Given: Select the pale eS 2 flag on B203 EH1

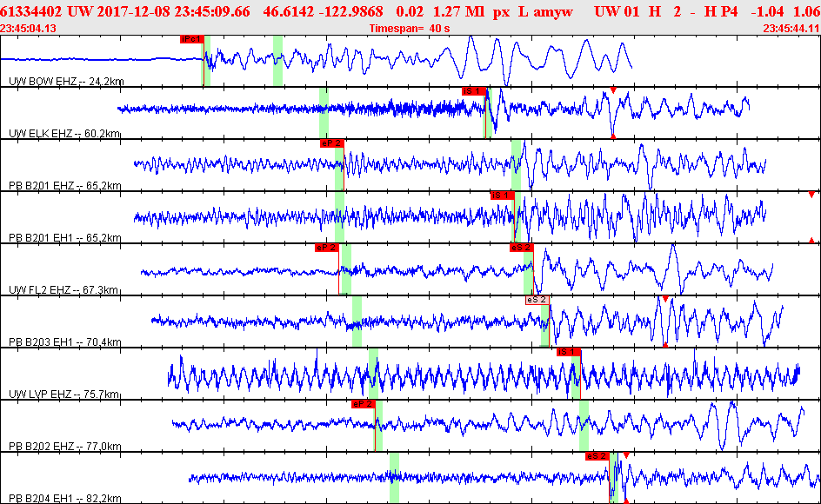Looking at the screenshot, I should tap(537, 300).
